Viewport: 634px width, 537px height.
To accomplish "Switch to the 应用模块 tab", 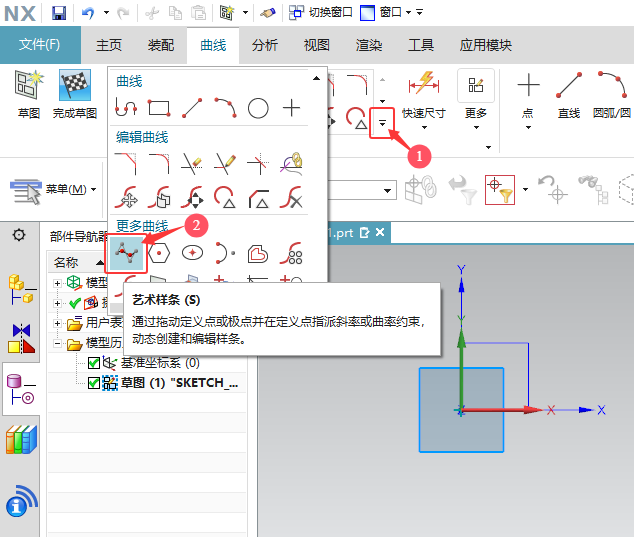I will click(x=485, y=45).
